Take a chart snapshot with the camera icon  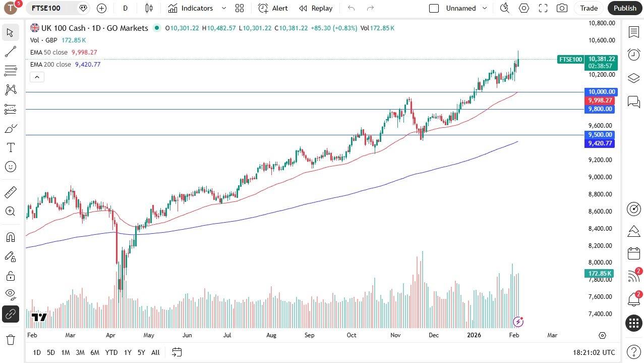tap(562, 8)
